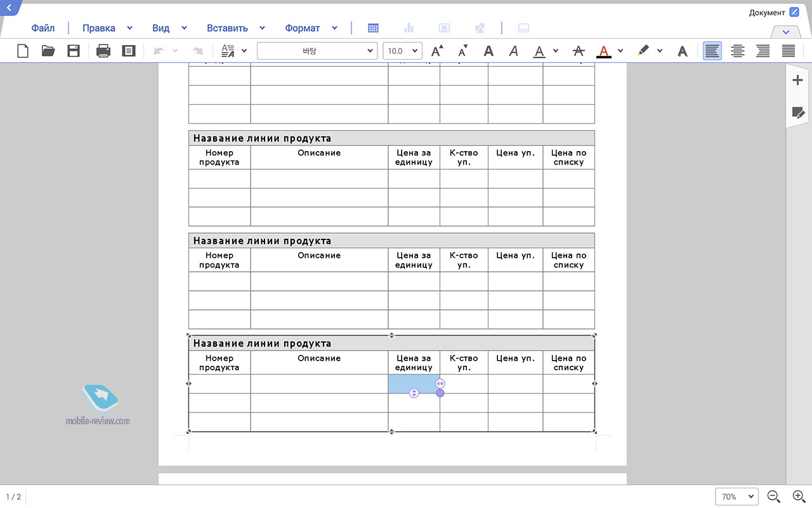Go back using top-left arrow
Screen dimensions: 812x508
(x=9, y=7)
